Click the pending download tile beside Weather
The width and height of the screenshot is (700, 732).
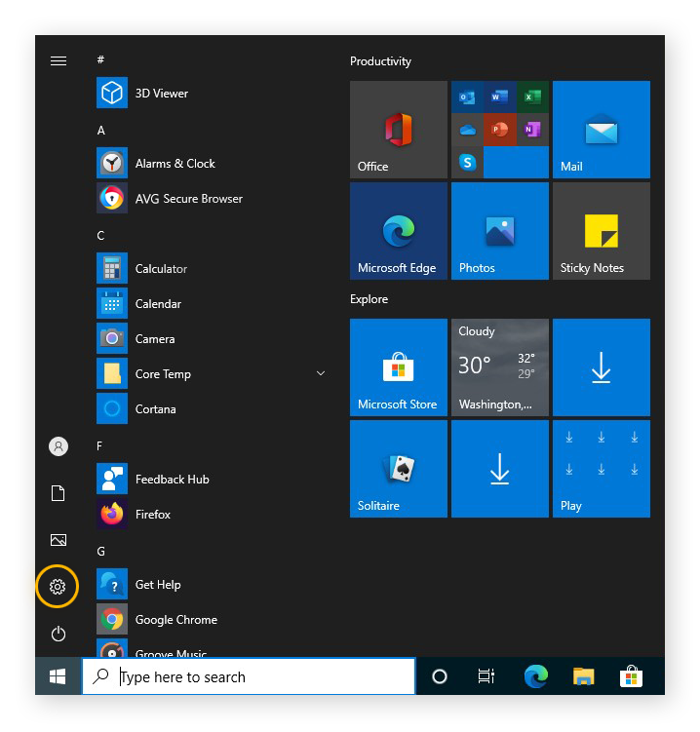pos(601,366)
